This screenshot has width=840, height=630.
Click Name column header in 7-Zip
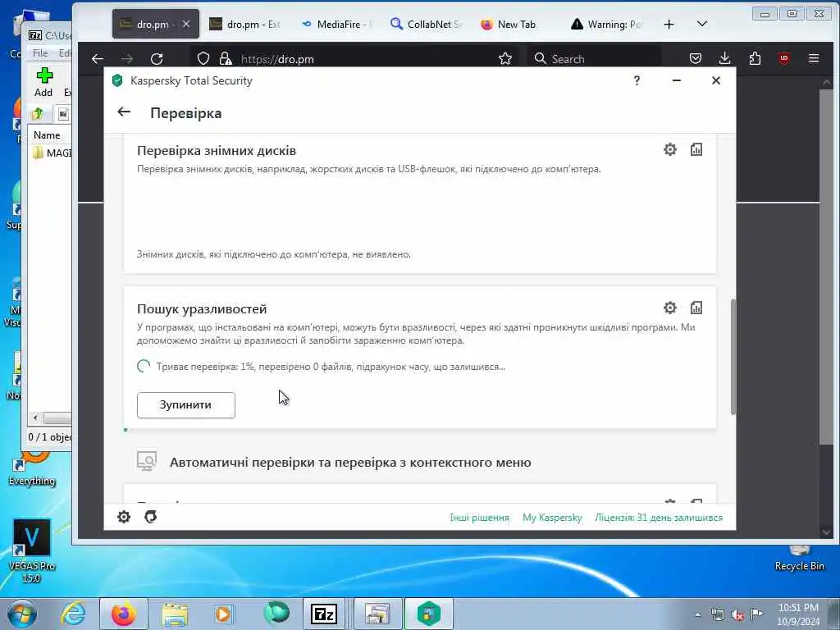47,135
